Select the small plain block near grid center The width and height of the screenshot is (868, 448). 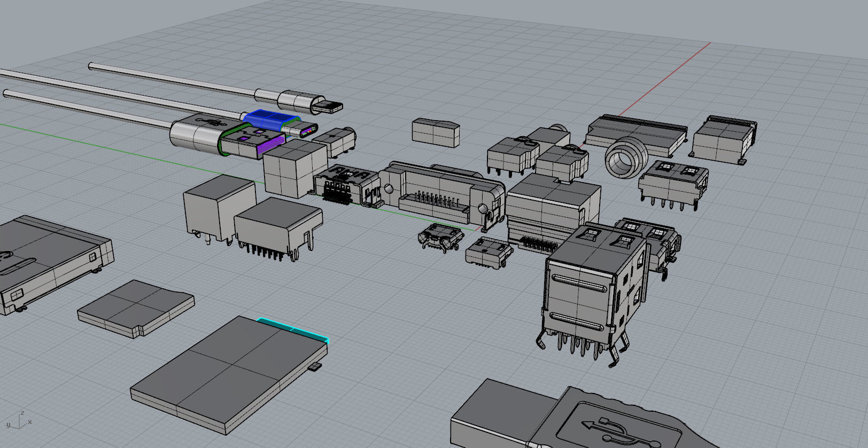click(x=436, y=132)
